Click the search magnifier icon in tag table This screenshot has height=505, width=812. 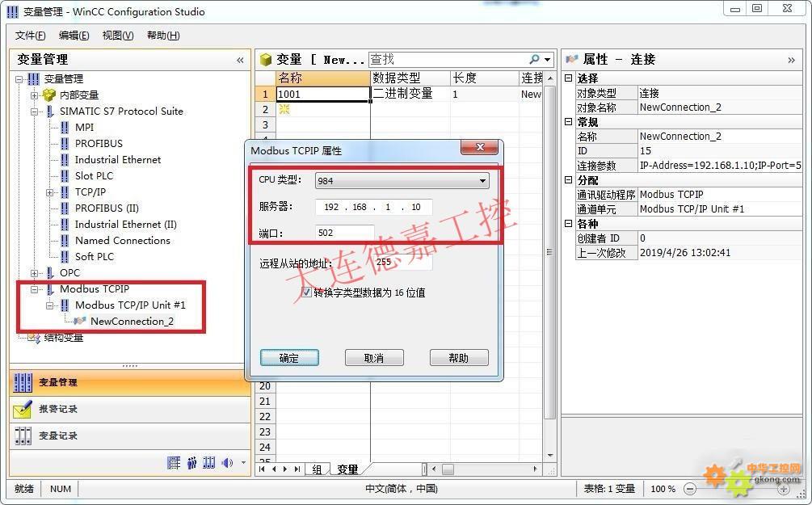tap(534, 60)
